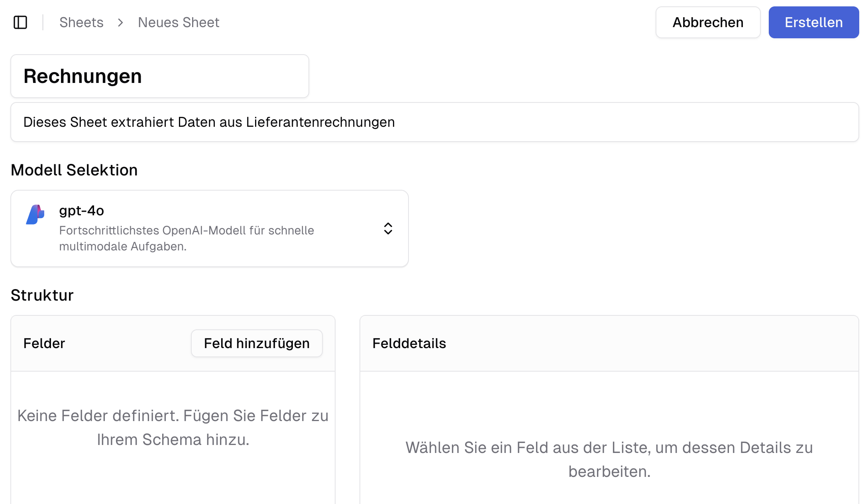This screenshot has height=504, width=868.
Task: Add a field using Feld hinzufügen
Action: [256, 343]
